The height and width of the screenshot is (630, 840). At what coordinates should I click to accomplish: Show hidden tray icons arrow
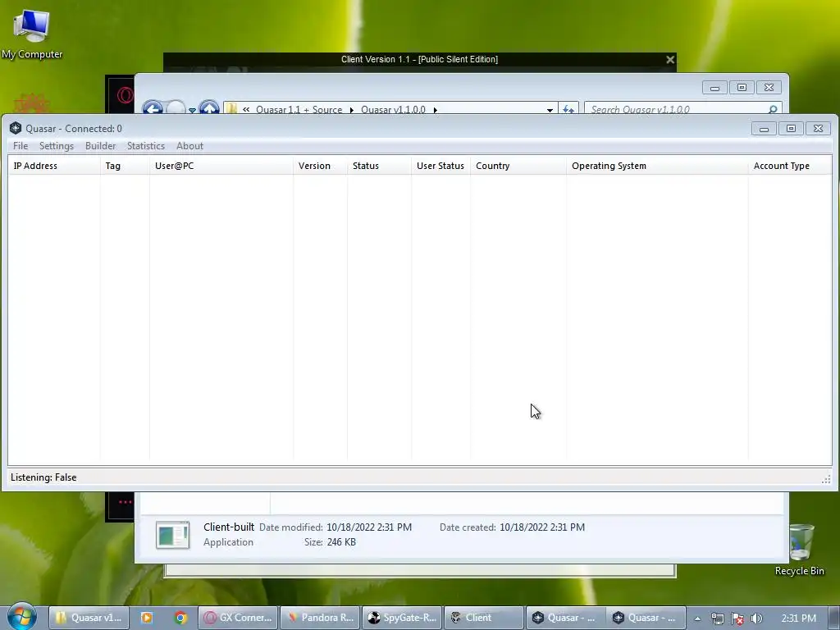(x=697, y=619)
